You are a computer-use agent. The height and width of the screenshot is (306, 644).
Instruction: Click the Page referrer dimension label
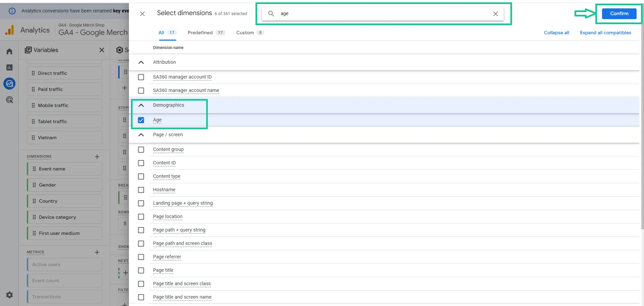click(x=167, y=257)
